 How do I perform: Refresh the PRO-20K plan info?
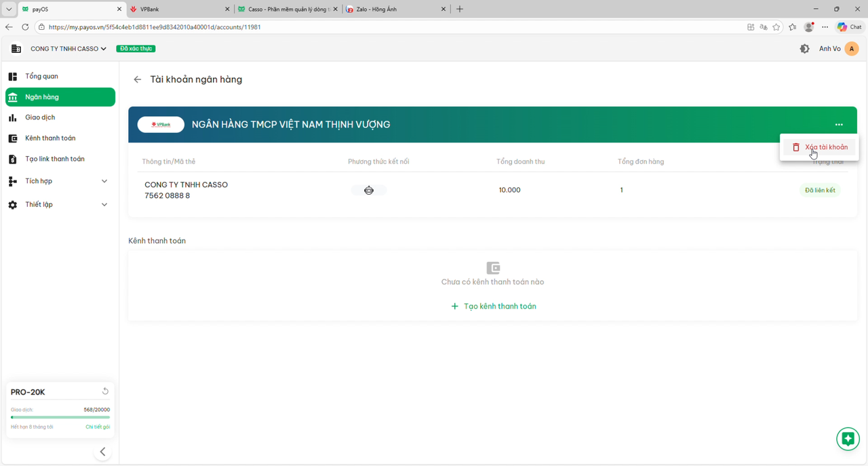coord(105,391)
